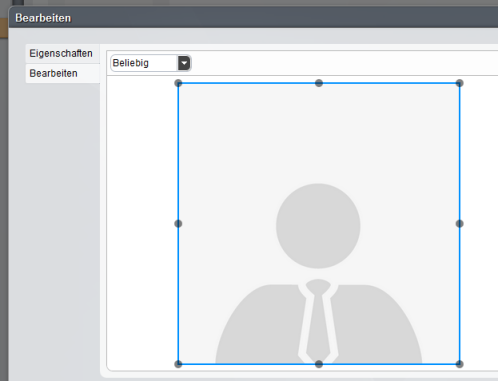This screenshot has height=381, width=498.
Task: Click the top-left crop corner handle
Action: coord(178,83)
